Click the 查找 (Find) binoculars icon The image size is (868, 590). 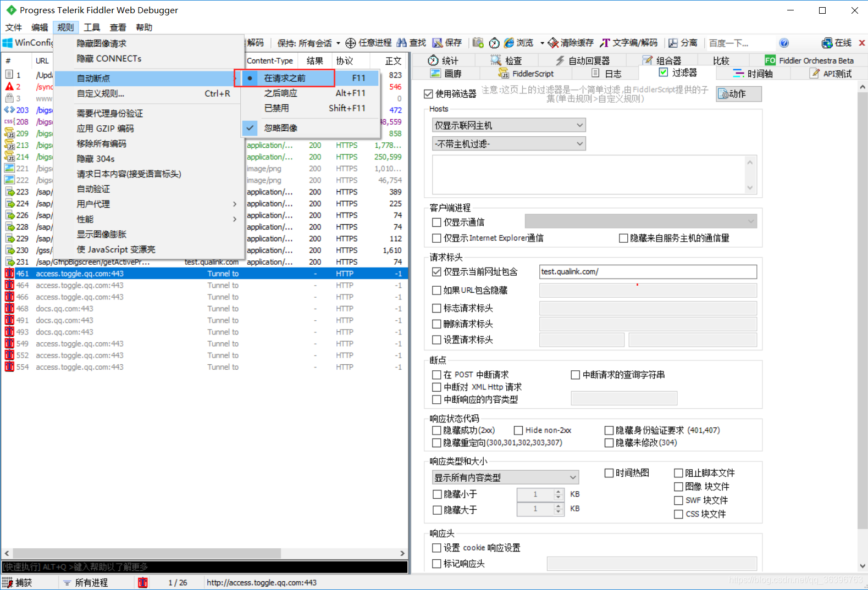[x=402, y=43]
